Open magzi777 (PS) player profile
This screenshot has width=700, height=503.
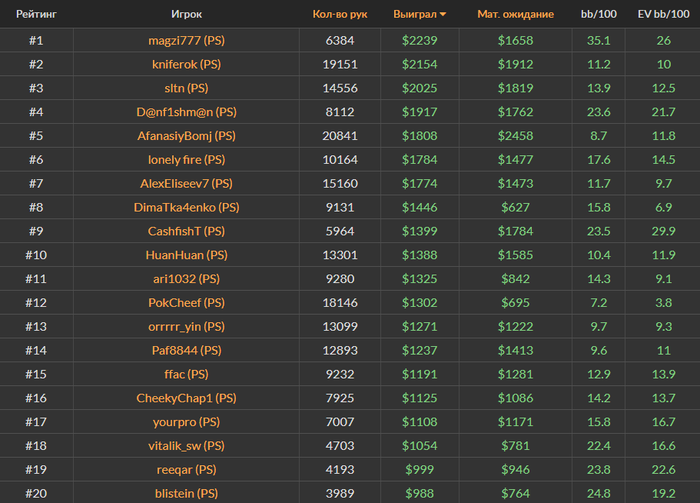[x=187, y=41]
